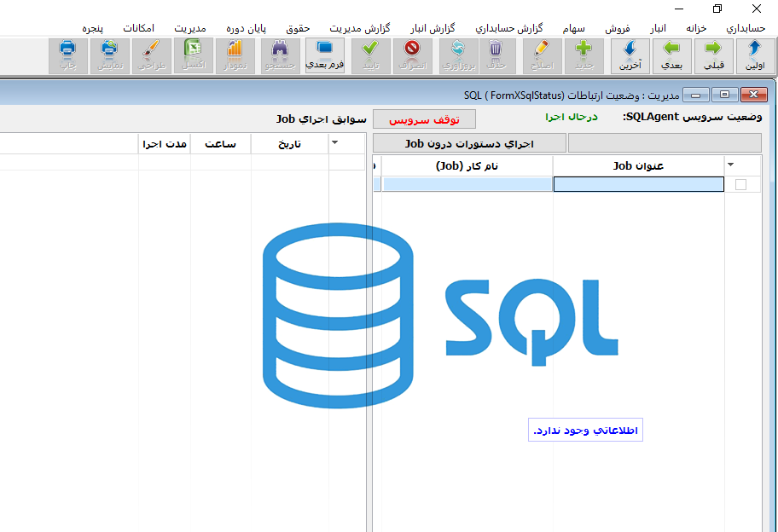Export to Excel with اكسل icon
Screen dimensions: 778x532
click(x=194, y=56)
